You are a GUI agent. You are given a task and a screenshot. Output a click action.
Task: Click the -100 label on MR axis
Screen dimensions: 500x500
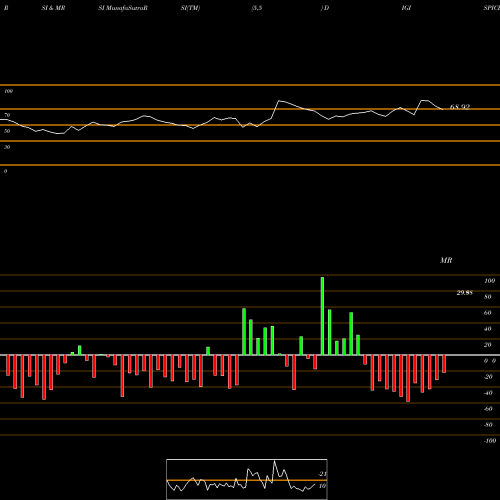coord(490,441)
